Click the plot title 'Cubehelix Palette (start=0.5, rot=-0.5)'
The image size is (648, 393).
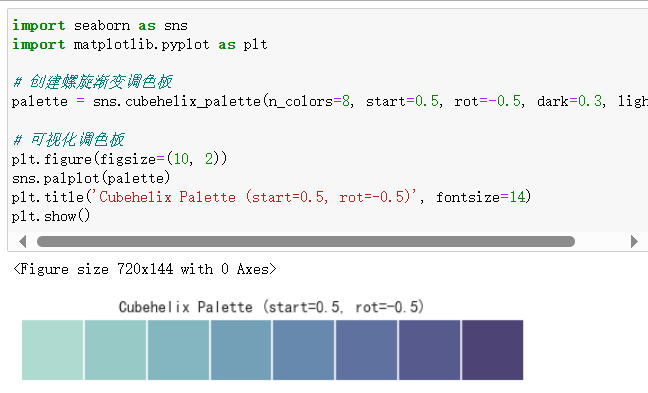click(x=271, y=307)
